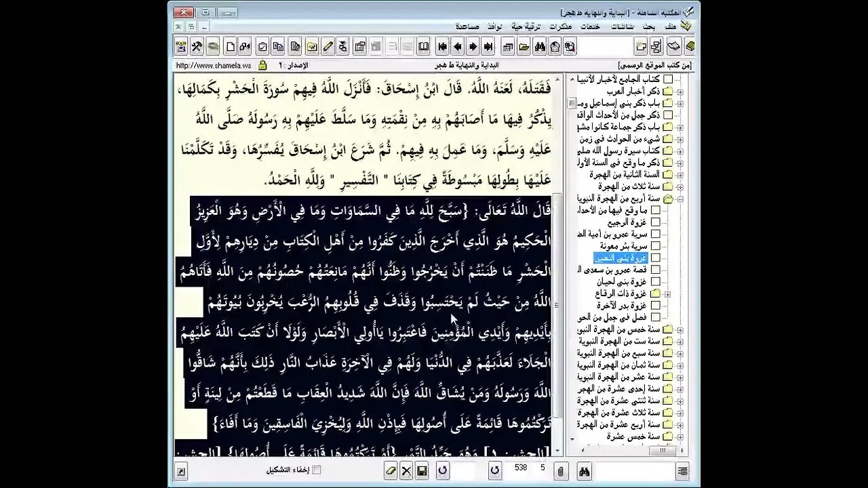The height and width of the screenshot is (488, 868).
Task: Click the computer screen icon at toolbar start
Action: pos(181,47)
